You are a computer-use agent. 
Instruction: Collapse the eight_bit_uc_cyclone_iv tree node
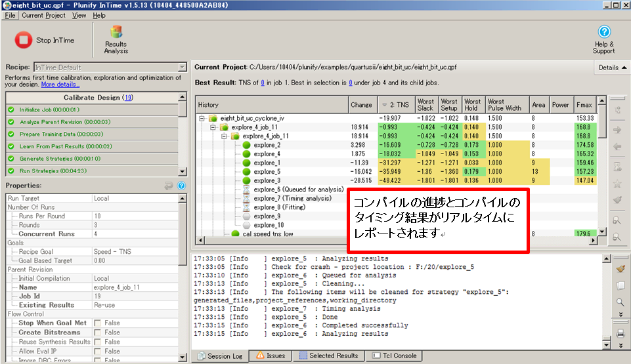click(x=203, y=118)
